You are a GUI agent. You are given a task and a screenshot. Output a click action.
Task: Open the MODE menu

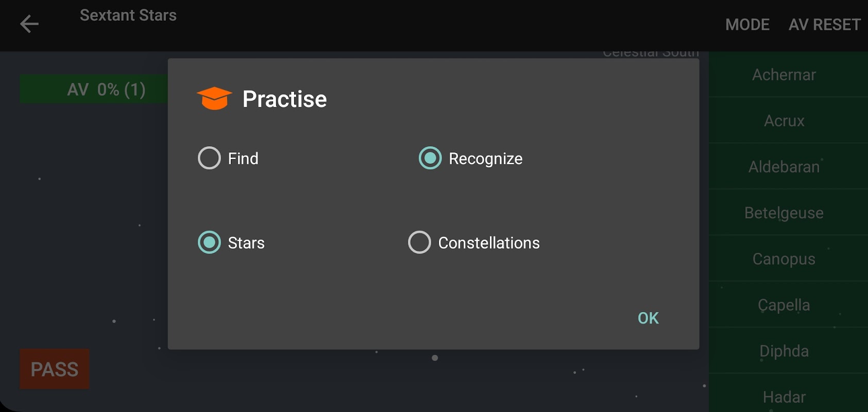click(747, 25)
